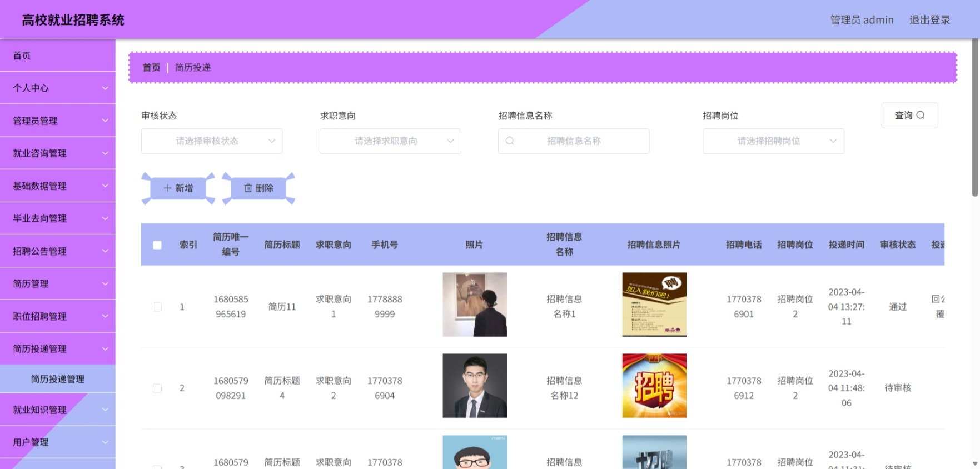Click the scrollbar down arrow
The width and height of the screenshot is (980, 469).
(x=975, y=463)
